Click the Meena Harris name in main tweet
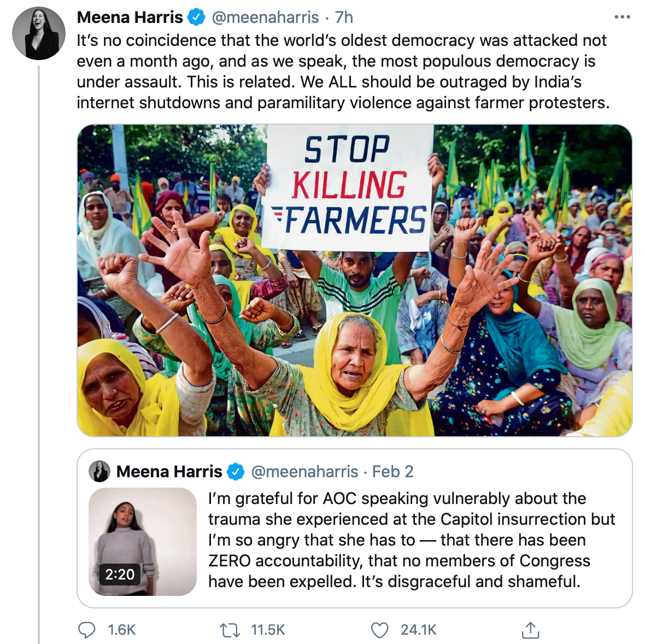This screenshot has height=644, width=645. [x=130, y=17]
